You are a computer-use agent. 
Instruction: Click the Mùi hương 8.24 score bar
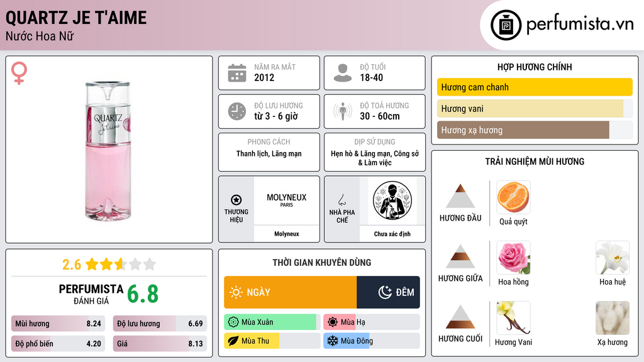coord(58,324)
